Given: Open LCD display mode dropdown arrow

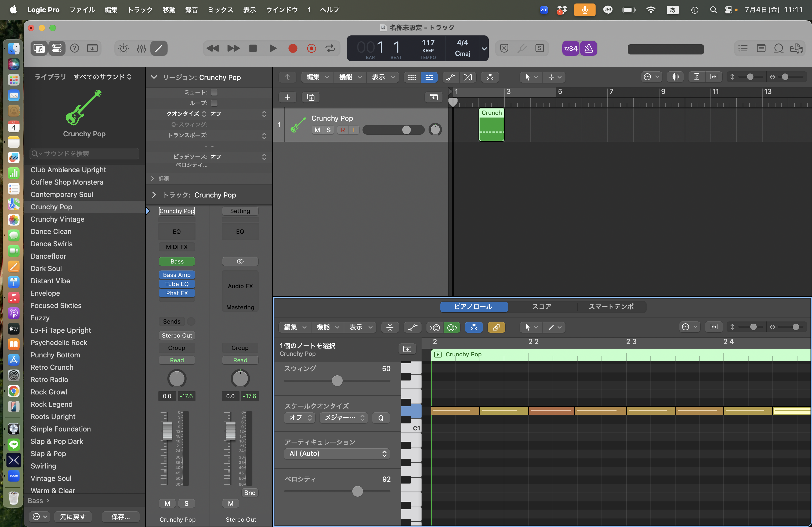Looking at the screenshot, I should (484, 48).
